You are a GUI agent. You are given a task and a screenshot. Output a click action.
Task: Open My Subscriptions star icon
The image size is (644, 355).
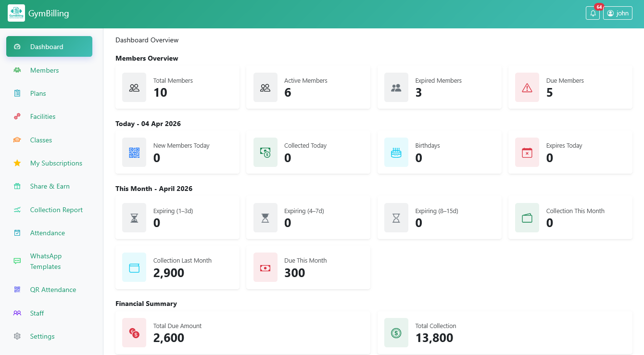[x=17, y=163]
